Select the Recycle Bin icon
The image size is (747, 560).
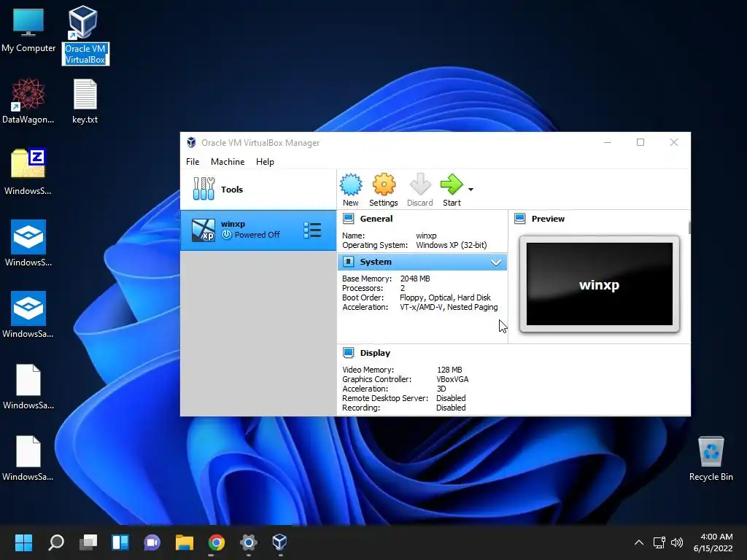coord(711,459)
